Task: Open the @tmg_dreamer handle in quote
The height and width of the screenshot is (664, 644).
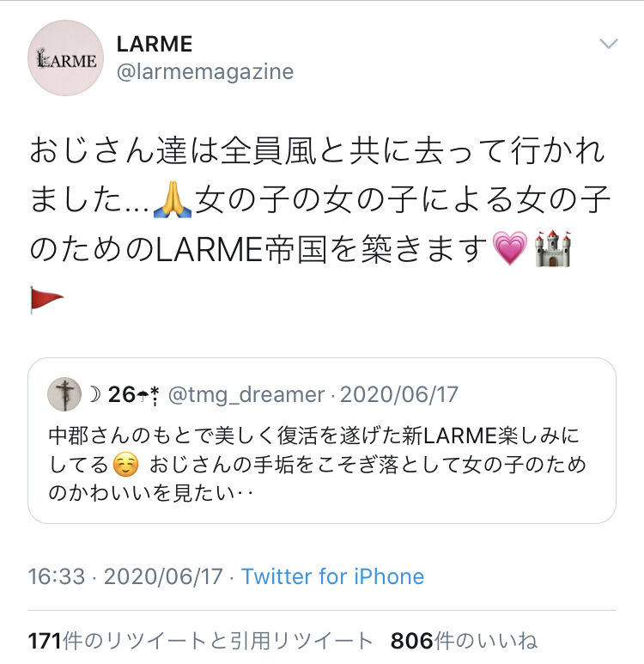Action: [246, 394]
